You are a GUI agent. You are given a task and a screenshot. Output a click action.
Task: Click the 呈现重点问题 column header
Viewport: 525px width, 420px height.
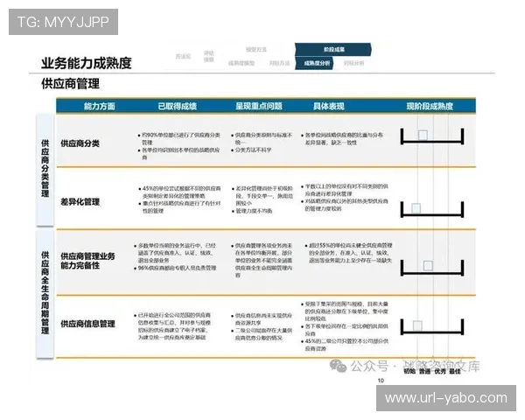point(258,106)
